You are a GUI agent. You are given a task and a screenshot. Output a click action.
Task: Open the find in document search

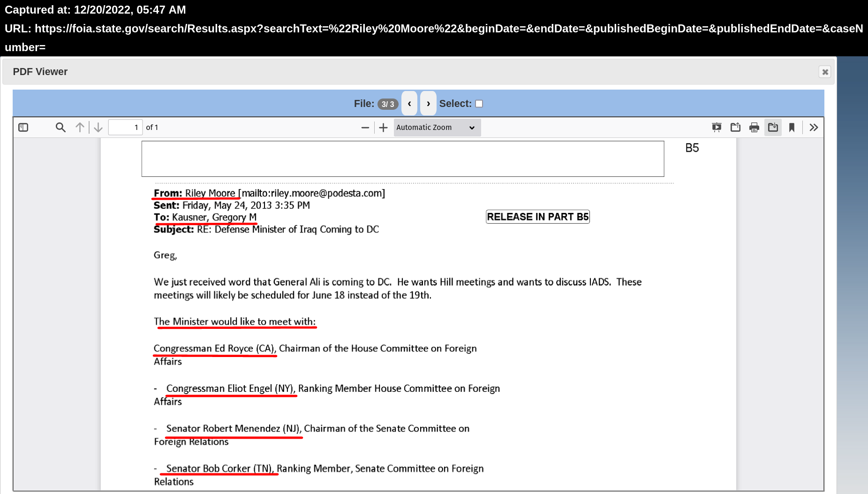pos(60,127)
